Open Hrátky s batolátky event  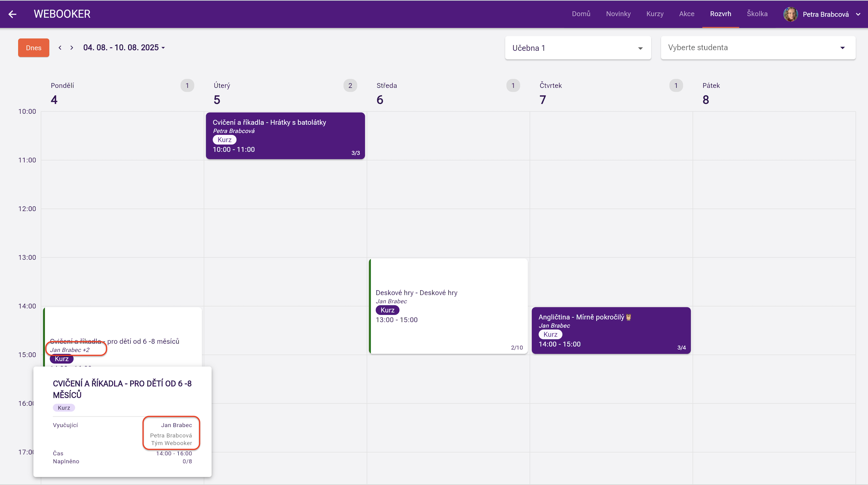coord(285,136)
